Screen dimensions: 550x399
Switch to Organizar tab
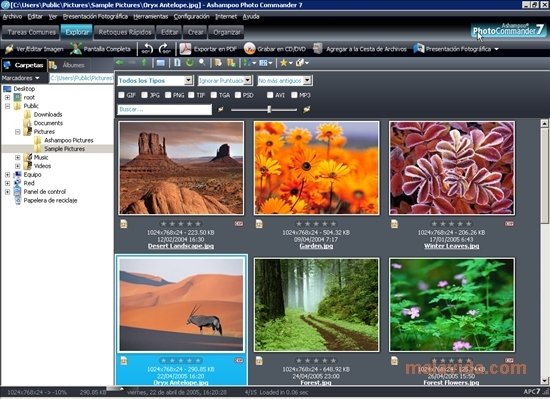[227, 32]
